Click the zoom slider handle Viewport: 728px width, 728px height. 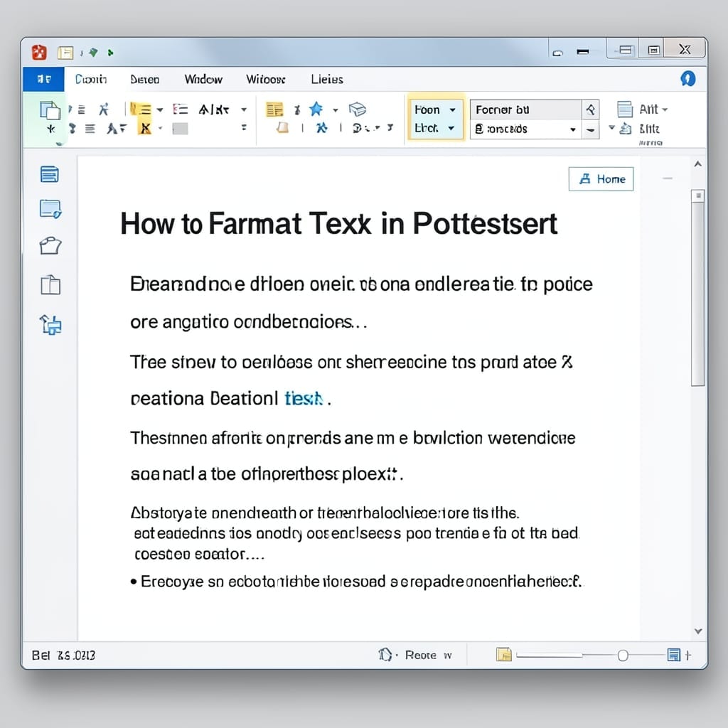(x=623, y=655)
